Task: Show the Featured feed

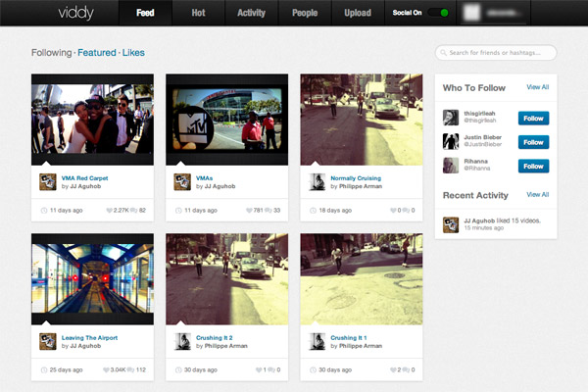Action: 96,53
